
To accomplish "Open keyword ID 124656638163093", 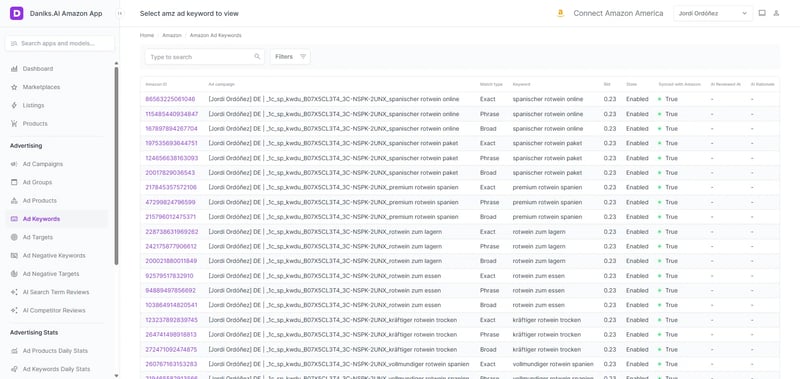I will [171, 158].
